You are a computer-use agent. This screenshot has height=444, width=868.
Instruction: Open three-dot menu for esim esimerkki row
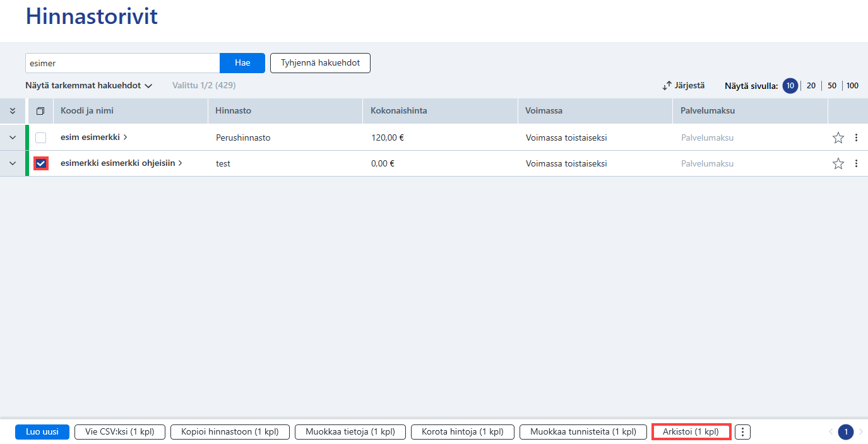856,137
